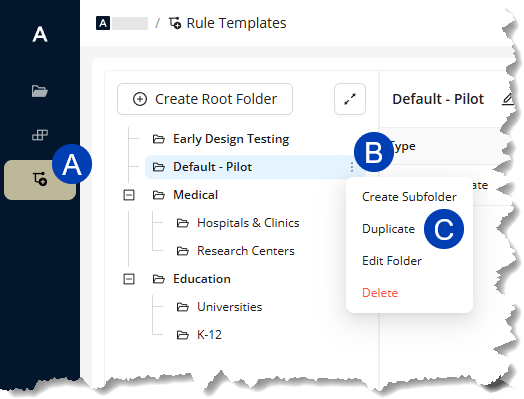524x399 pixels.
Task: Click the Create Root Folder button
Action: 205,99
